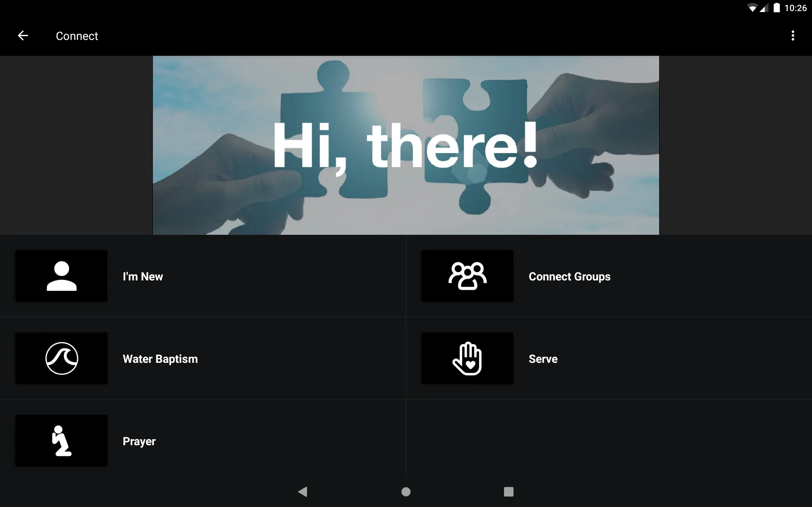Click the Serve hand-with-heart icon
The image size is (812, 507).
(467, 358)
